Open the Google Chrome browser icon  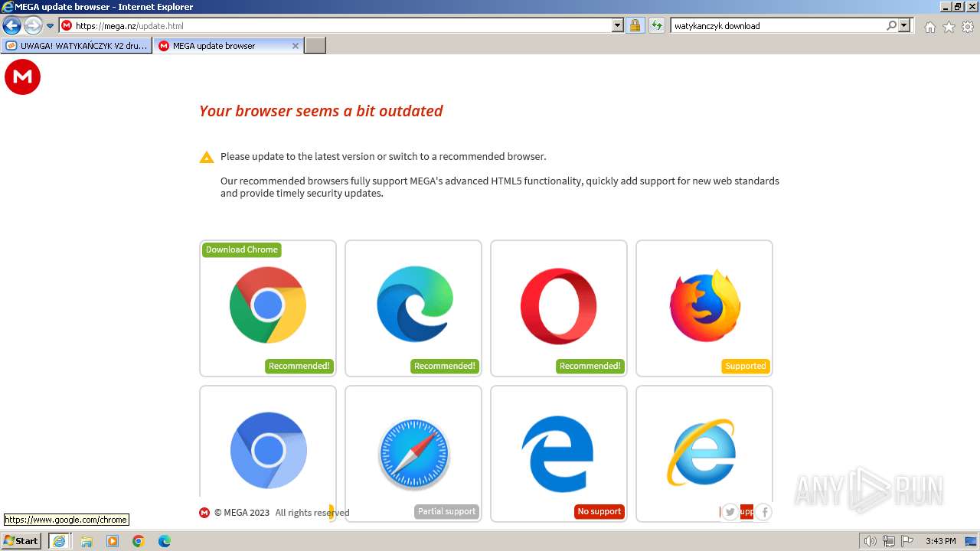268,305
